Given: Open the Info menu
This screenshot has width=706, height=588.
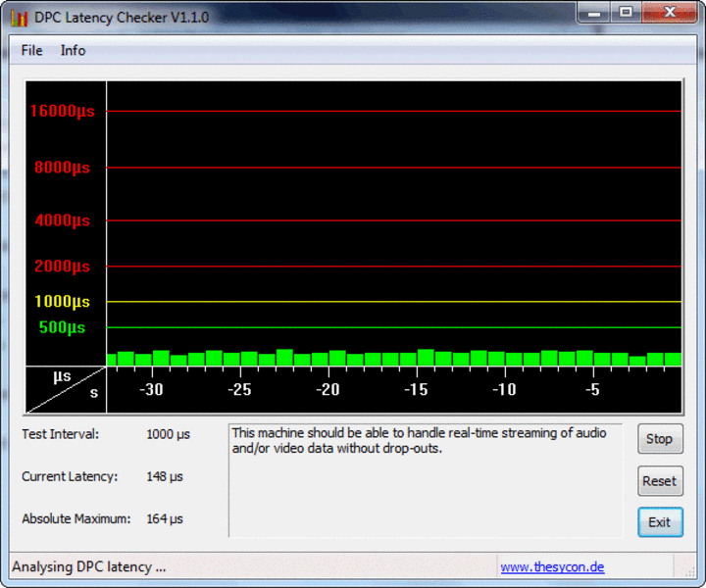Looking at the screenshot, I should (x=73, y=50).
